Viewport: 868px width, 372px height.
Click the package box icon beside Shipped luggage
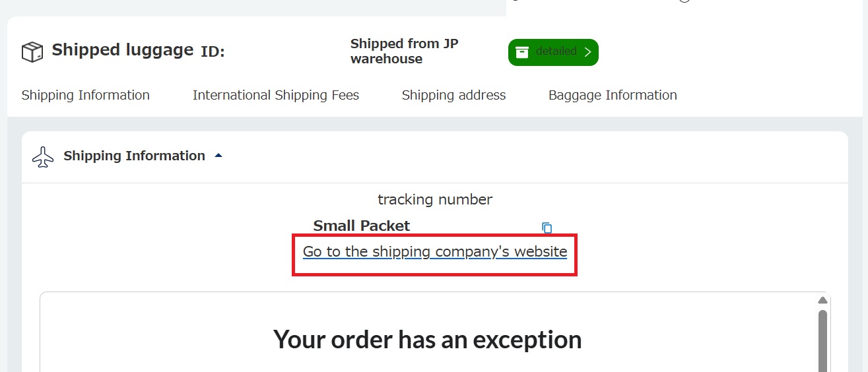click(x=32, y=51)
